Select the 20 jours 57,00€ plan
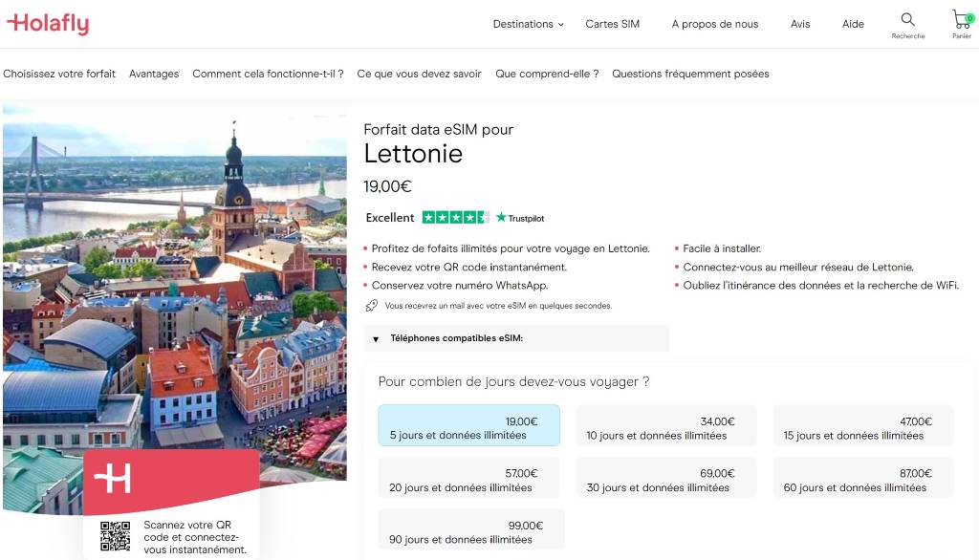Viewport: 979px width, 560px height. [468, 478]
